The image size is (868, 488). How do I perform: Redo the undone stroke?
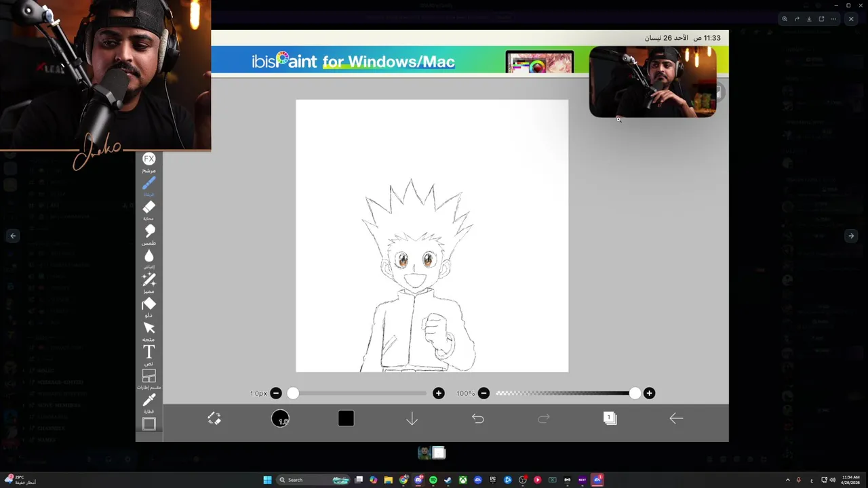543,419
